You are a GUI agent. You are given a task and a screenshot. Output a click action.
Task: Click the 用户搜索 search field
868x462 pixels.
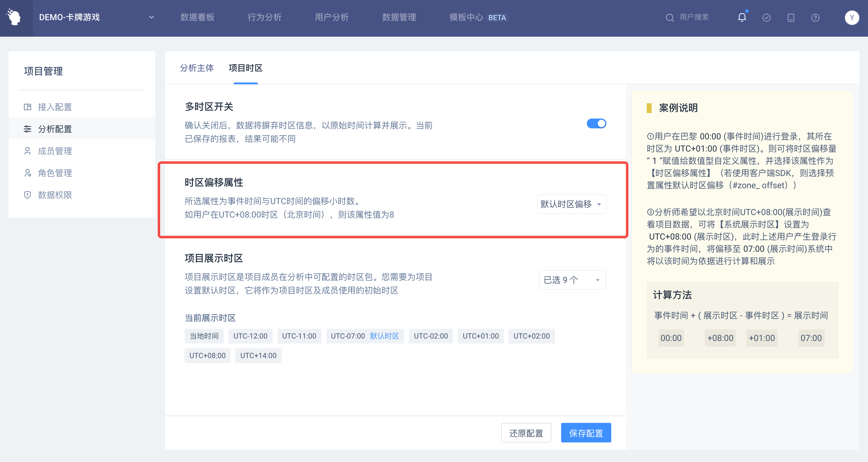coord(694,17)
